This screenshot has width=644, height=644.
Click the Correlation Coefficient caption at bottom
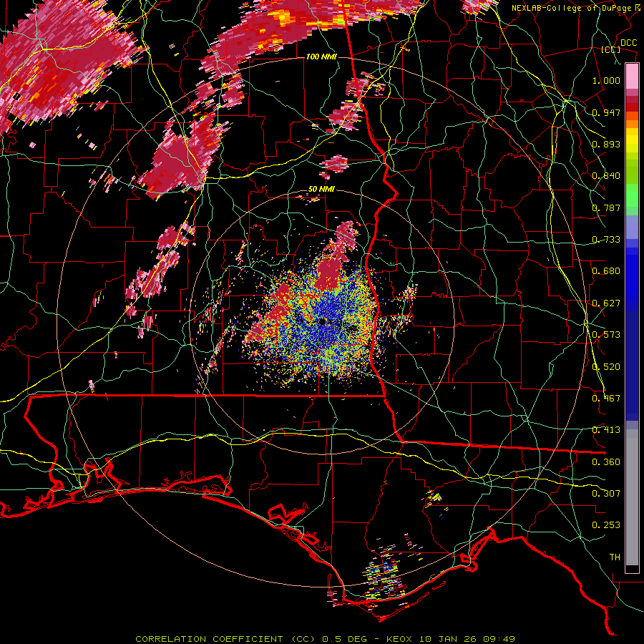[325, 639]
